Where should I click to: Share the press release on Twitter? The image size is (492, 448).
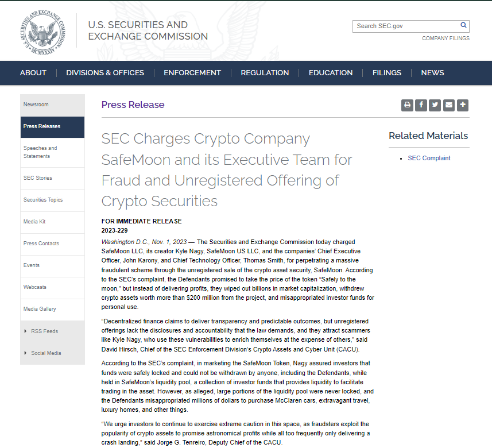tap(435, 105)
